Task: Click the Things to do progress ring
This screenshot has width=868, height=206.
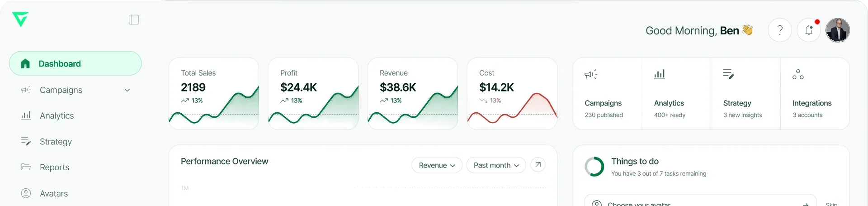Action: (x=594, y=167)
